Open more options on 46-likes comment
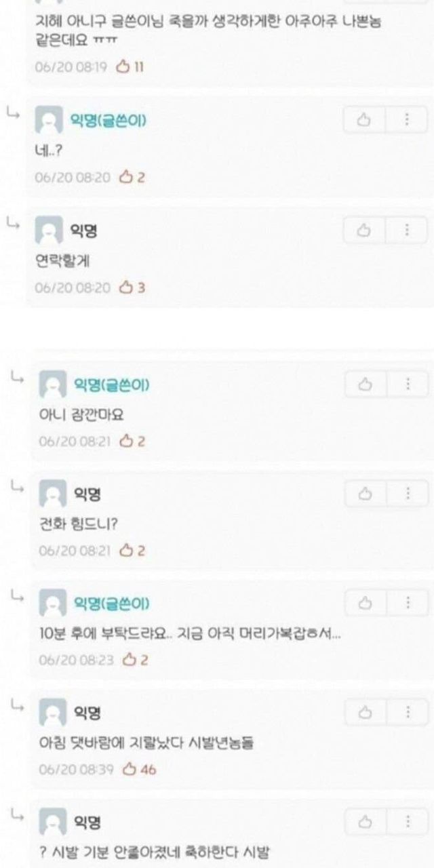The height and width of the screenshot is (868, 434). pyautogui.click(x=408, y=713)
